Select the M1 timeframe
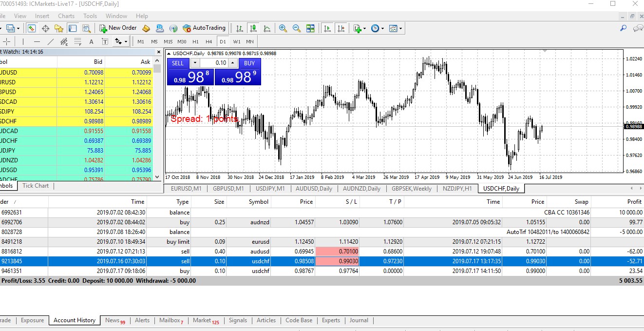This screenshot has height=331, width=644. [x=141, y=41]
